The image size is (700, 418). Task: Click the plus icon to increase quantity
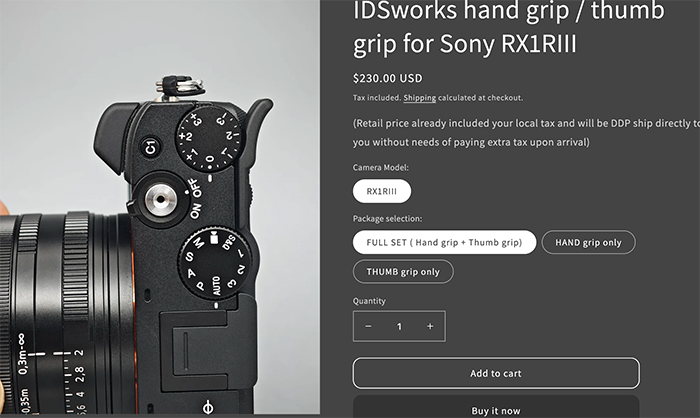(x=430, y=326)
